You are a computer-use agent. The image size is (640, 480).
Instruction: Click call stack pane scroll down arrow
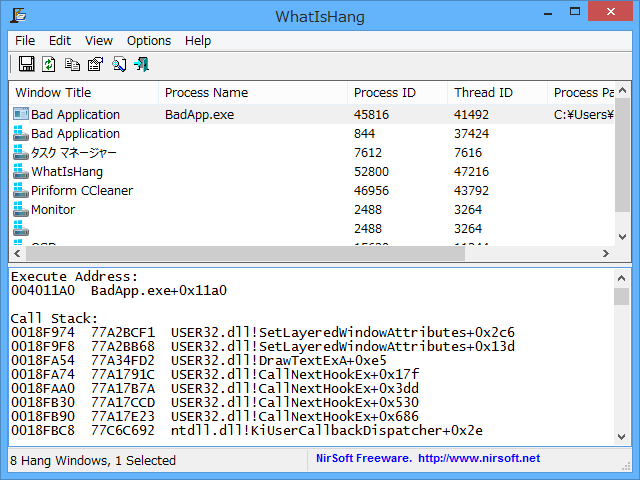(622, 437)
